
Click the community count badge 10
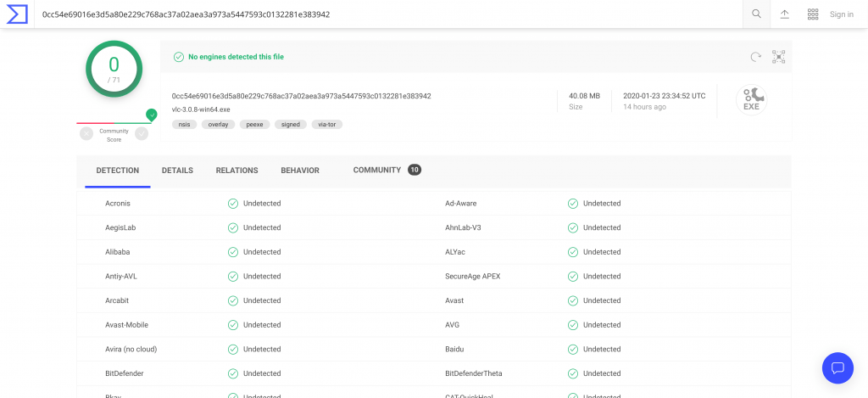click(x=415, y=170)
